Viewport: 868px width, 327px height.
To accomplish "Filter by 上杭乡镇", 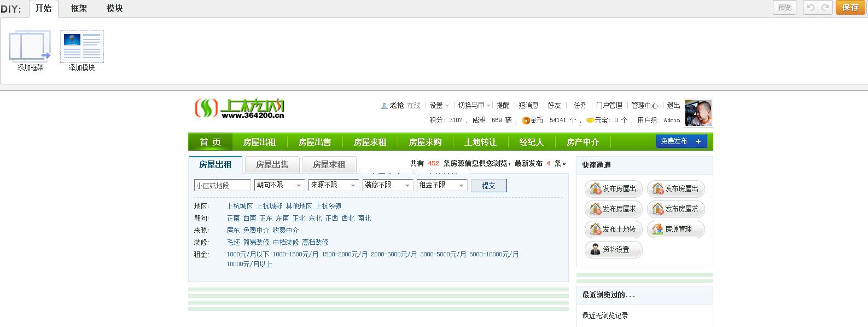I will 328,206.
